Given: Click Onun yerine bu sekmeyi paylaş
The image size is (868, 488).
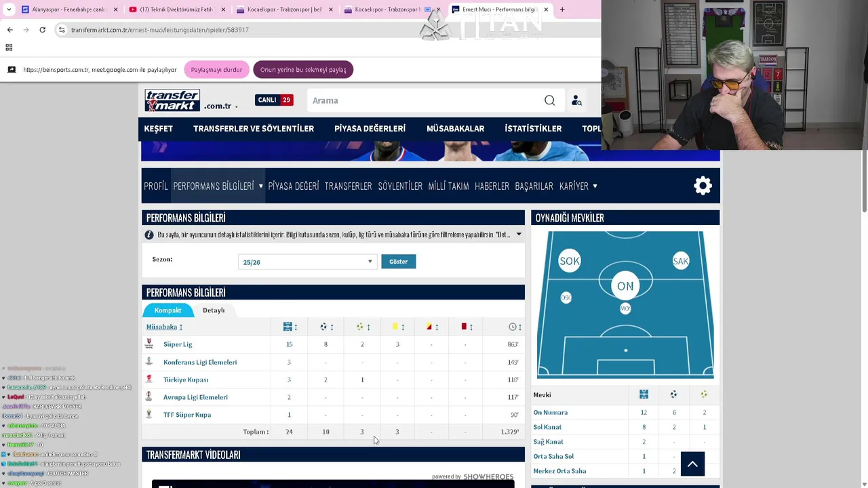Looking at the screenshot, I should 303,70.
